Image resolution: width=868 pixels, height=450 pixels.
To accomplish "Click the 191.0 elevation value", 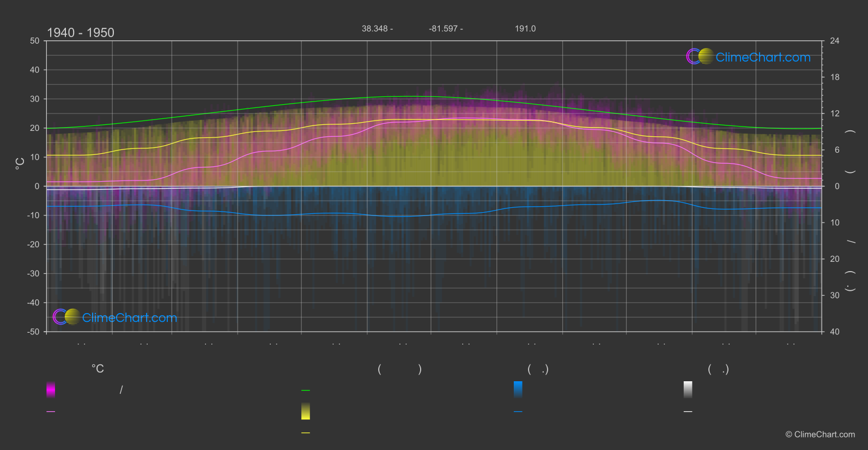I will click(525, 28).
